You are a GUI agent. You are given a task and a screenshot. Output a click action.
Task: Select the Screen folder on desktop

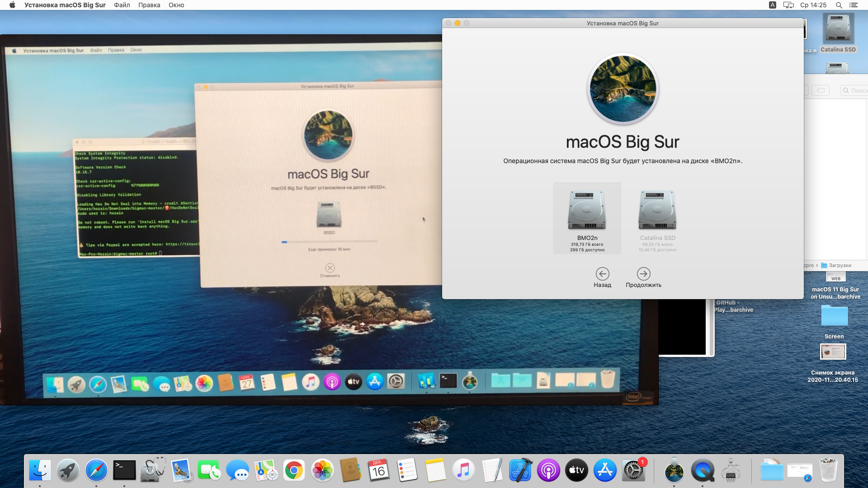pyautogui.click(x=834, y=322)
